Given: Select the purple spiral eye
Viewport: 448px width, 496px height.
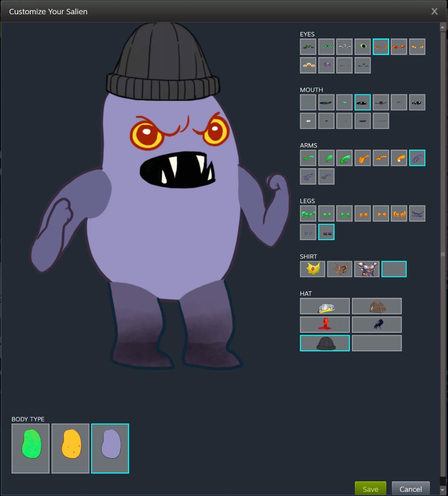Looking at the screenshot, I should (x=326, y=65).
